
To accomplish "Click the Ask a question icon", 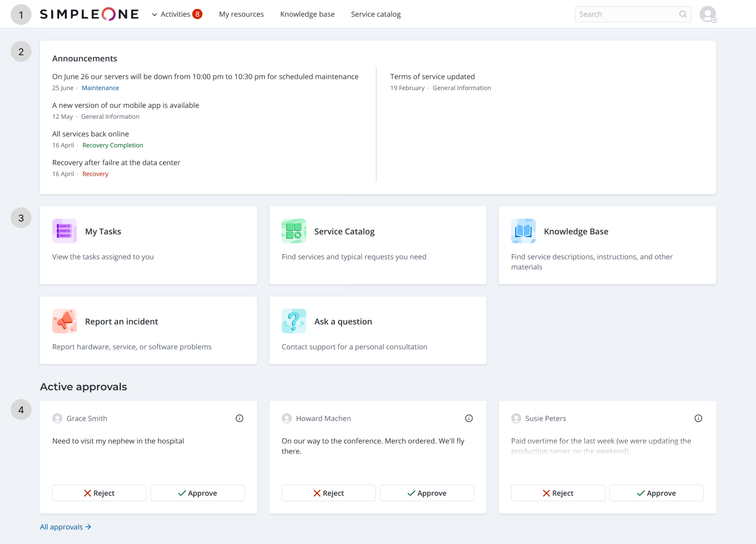I will tap(294, 321).
